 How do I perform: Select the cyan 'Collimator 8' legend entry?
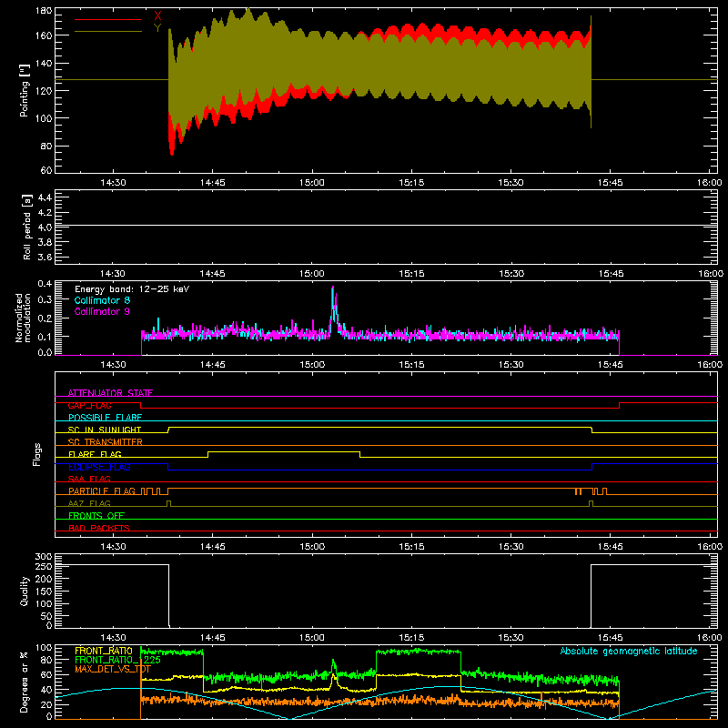point(102,300)
